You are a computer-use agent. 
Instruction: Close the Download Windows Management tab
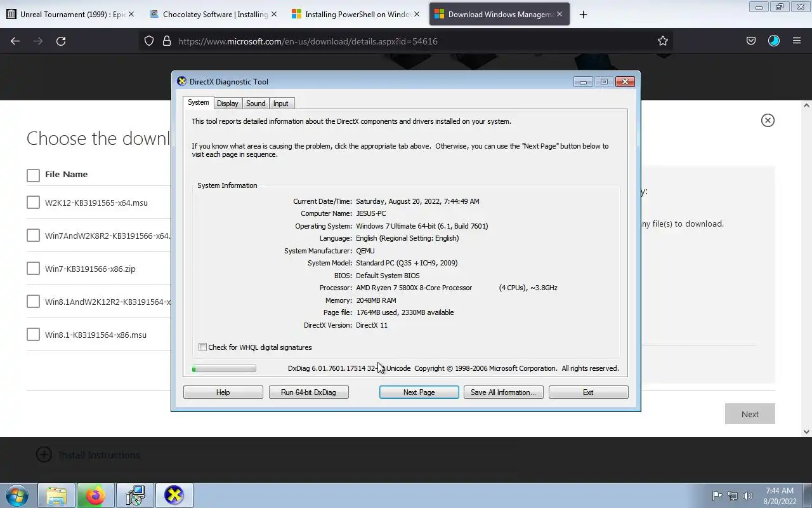point(560,14)
